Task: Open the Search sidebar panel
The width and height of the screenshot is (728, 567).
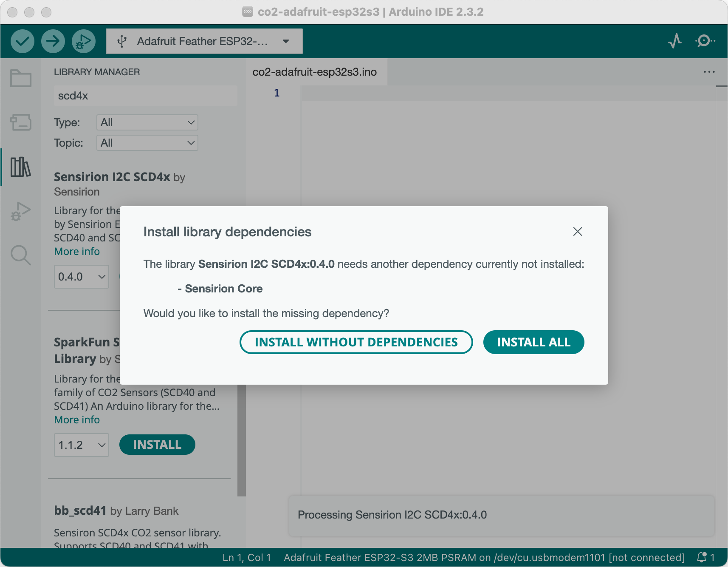Action: pyautogui.click(x=20, y=255)
